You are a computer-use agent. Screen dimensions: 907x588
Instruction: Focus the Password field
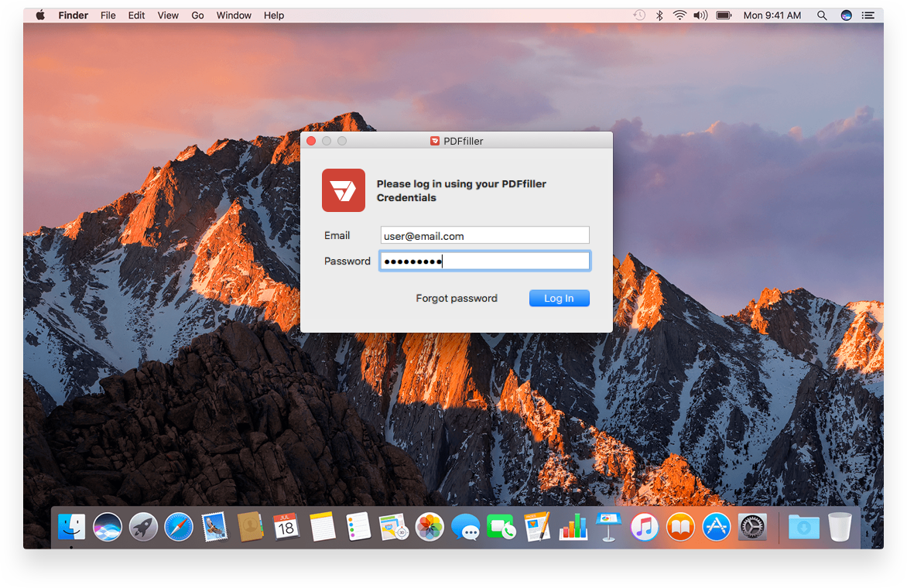(x=484, y=262)
